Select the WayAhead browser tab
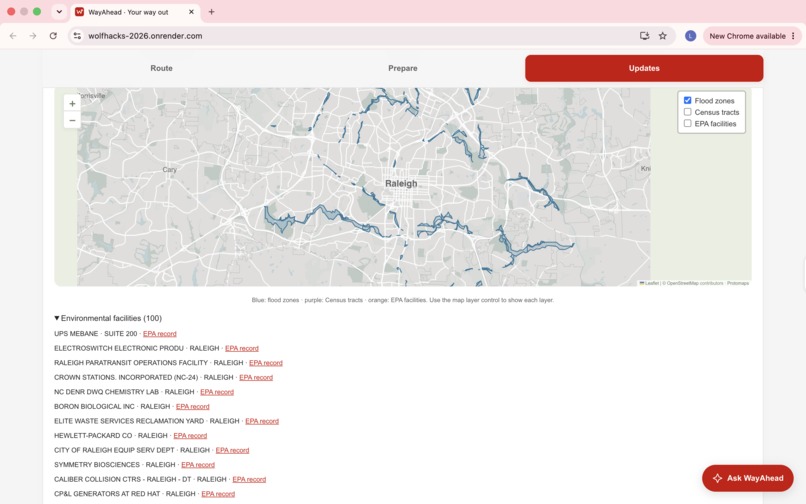The image size is (806, 504). pos(135,12)
